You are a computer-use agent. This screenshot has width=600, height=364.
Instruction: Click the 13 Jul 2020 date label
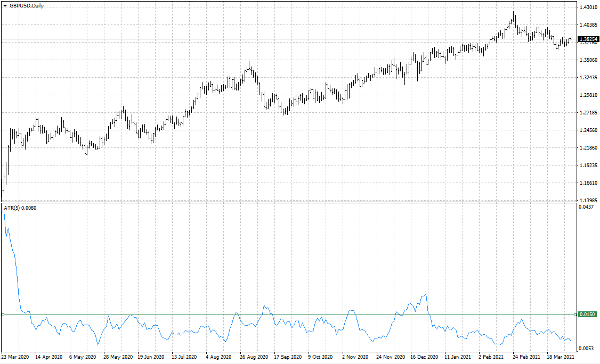click(x=184, y=357)
